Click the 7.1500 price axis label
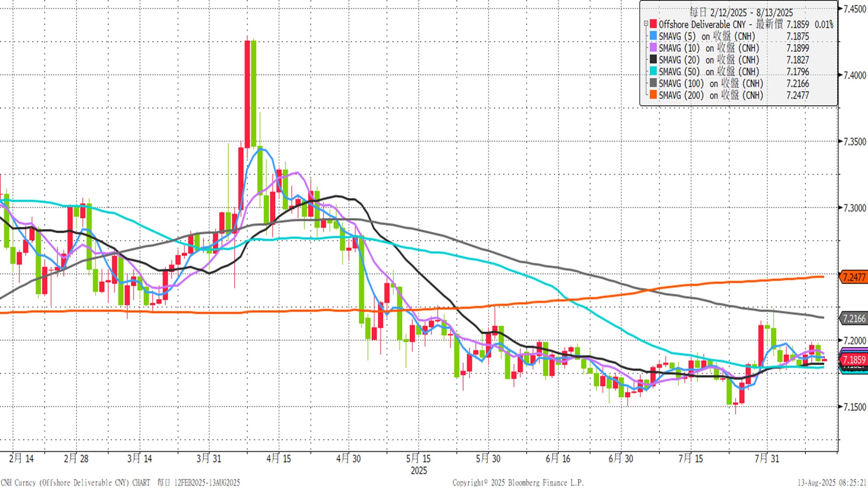Viewport: 868px width, 488px height. tap(855, 407)
